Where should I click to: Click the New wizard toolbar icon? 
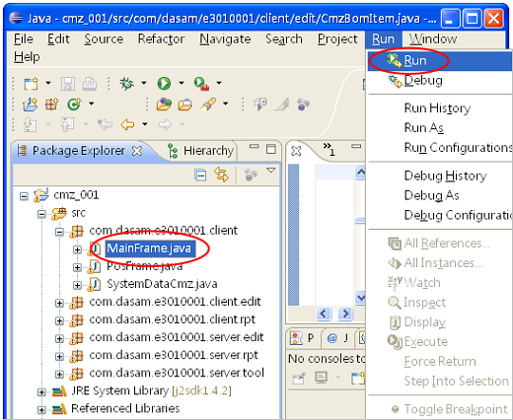pyautogui.click(x=32, y=84)
